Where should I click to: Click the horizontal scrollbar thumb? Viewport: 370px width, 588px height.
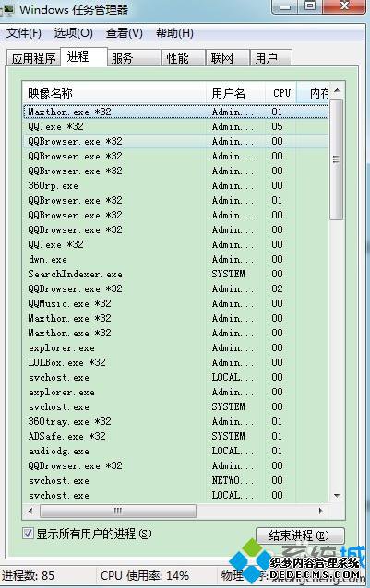point(118,511)
